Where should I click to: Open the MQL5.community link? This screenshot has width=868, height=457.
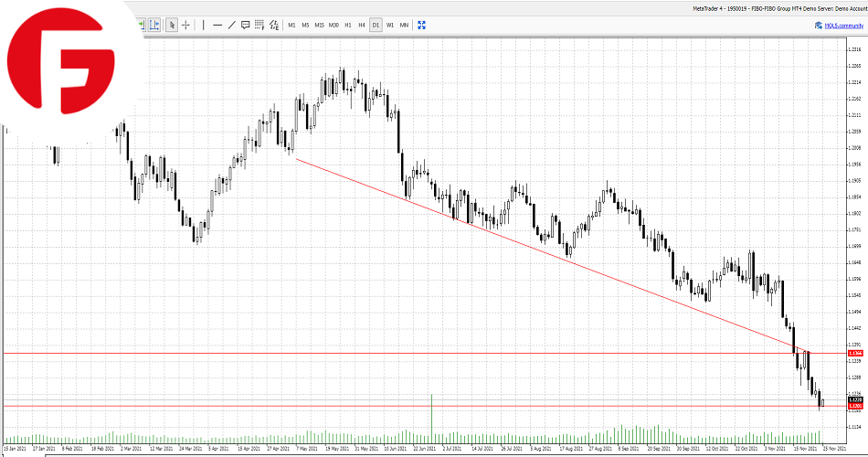click(x=842, y=26)
